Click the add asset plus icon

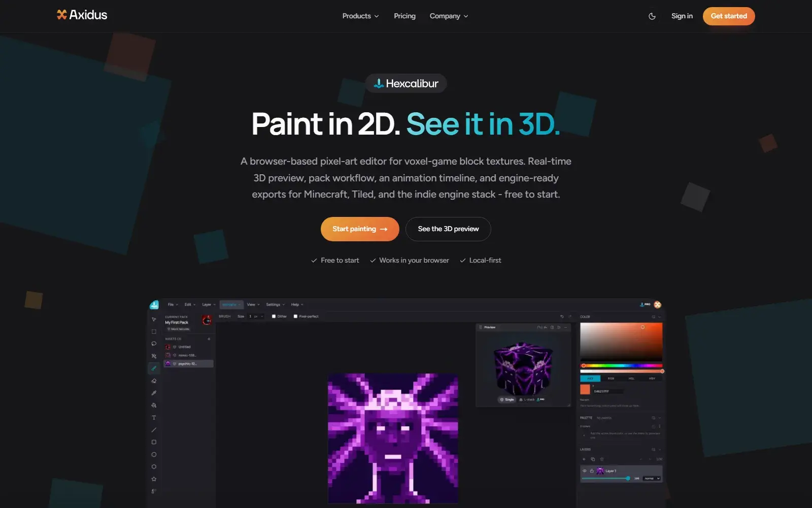coord(209,339)
